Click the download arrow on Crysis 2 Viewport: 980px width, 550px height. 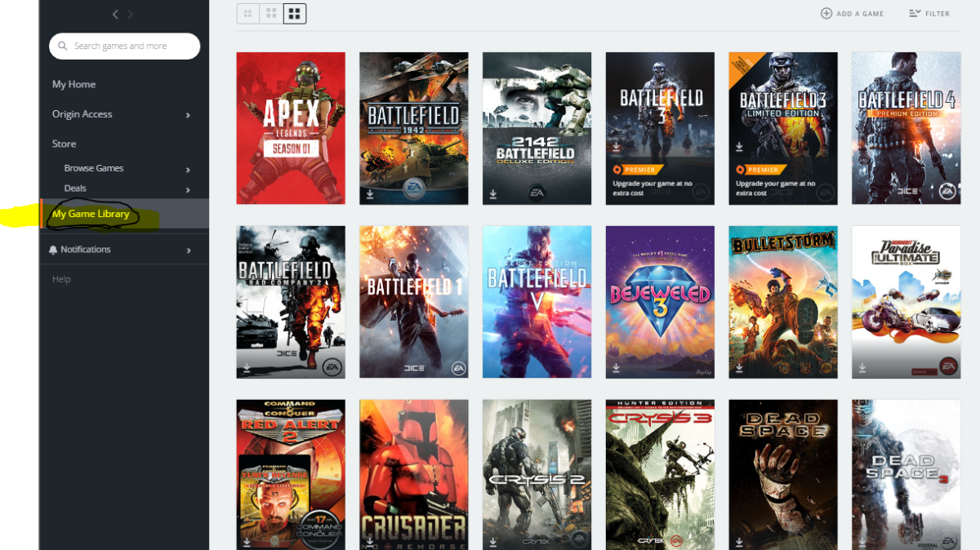point(493,541)
